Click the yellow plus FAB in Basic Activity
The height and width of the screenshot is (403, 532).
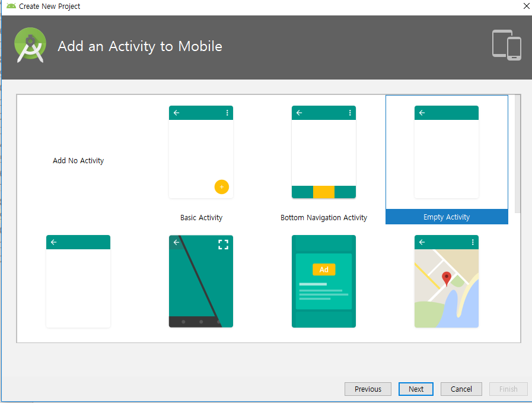[x=222, y=187]
